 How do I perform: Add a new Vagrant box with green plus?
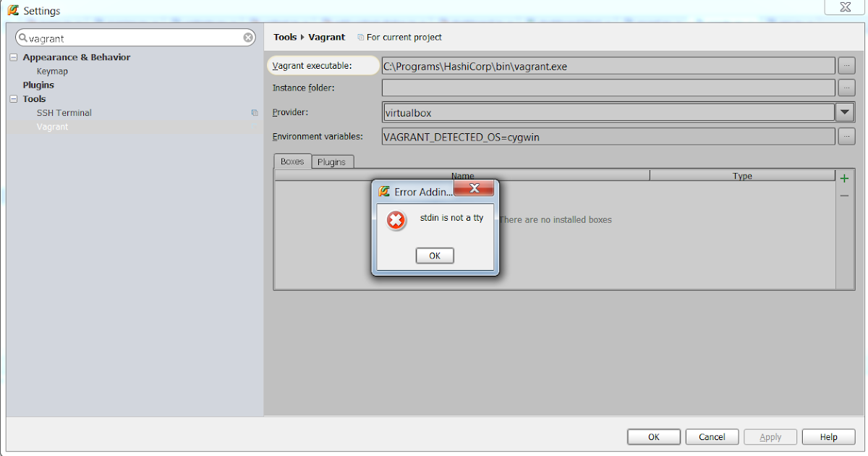click(x=843, y=177)
